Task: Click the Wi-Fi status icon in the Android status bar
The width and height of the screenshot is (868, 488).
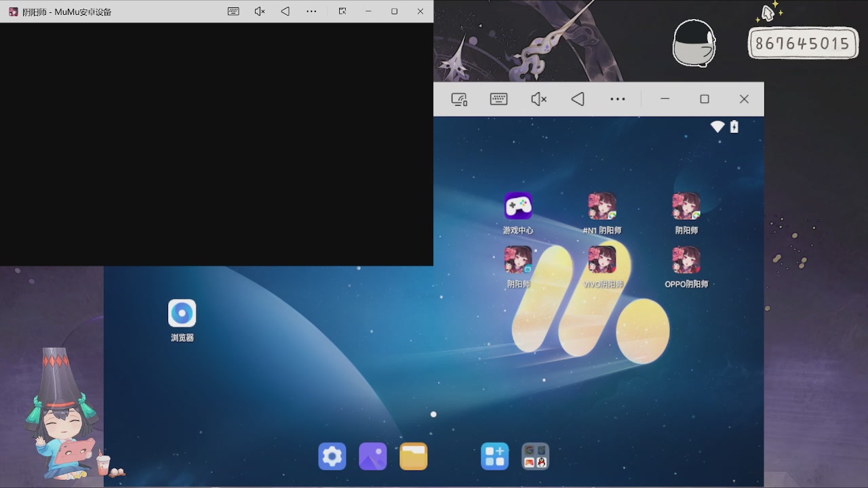Action: point(717,127)
